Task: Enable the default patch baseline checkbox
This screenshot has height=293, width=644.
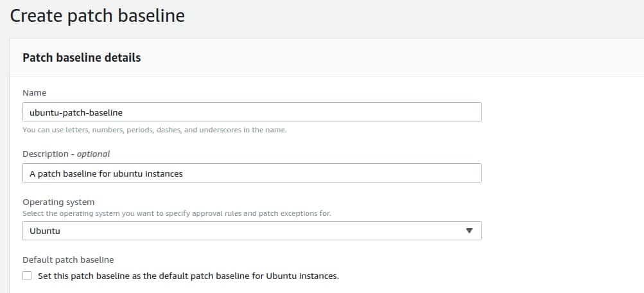Action: (27, 276)
